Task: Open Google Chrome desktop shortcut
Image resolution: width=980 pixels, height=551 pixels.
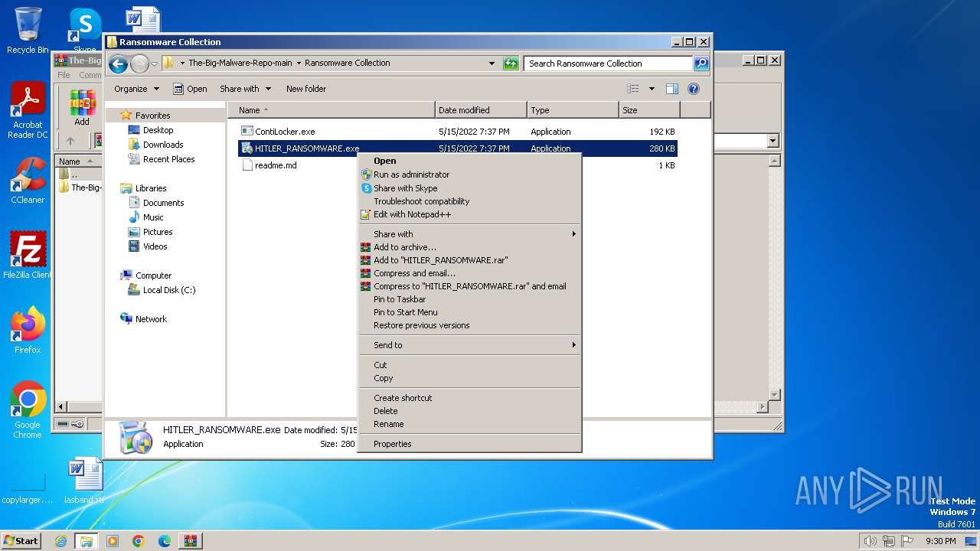Action: [x=28, y=409]
